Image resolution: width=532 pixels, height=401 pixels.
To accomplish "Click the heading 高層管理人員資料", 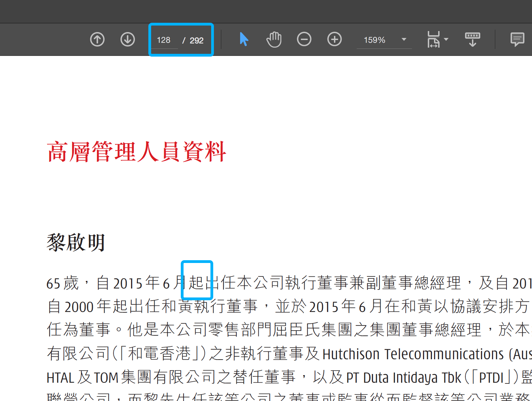I will 137,151.
